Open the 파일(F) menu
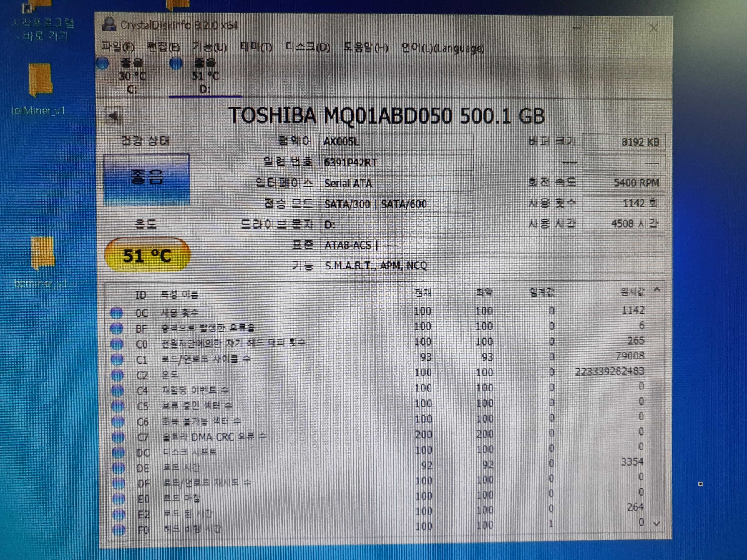 click(118, 47)
